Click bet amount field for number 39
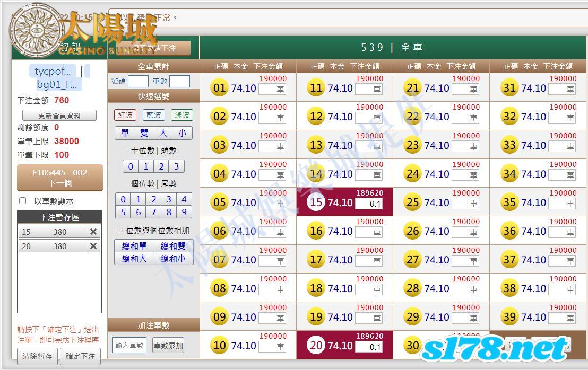The image size is (588, 370). coord(563,319)
